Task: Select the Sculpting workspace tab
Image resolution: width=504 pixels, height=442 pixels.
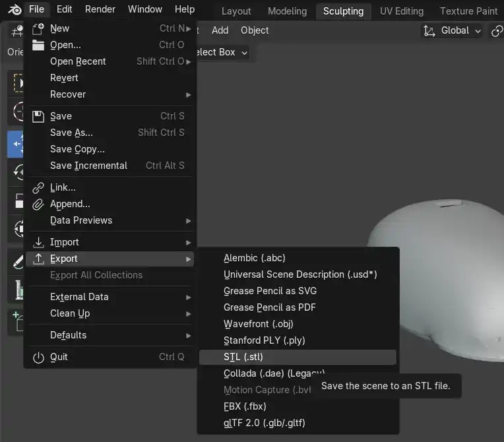Action: (x=343, y=11)
